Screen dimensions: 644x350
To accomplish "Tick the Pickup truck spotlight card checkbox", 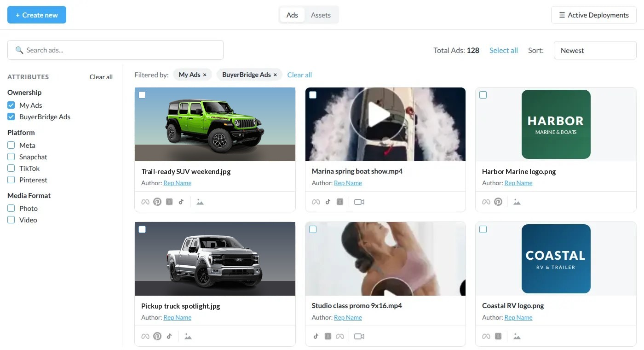I will [142, 229].
